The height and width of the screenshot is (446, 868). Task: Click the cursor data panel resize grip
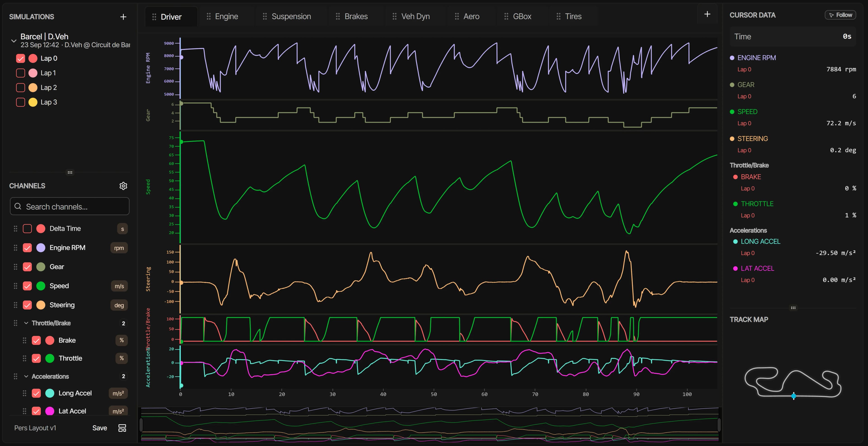[793, 308]
